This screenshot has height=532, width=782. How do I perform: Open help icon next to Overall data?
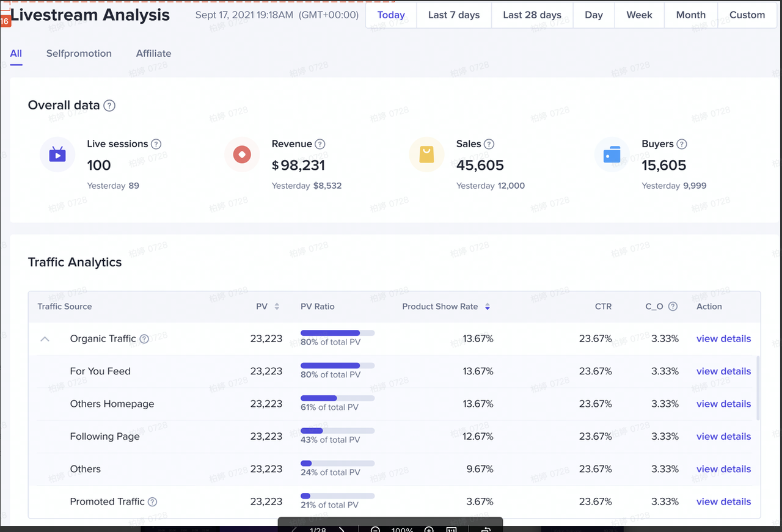click(x=109, y=106)
